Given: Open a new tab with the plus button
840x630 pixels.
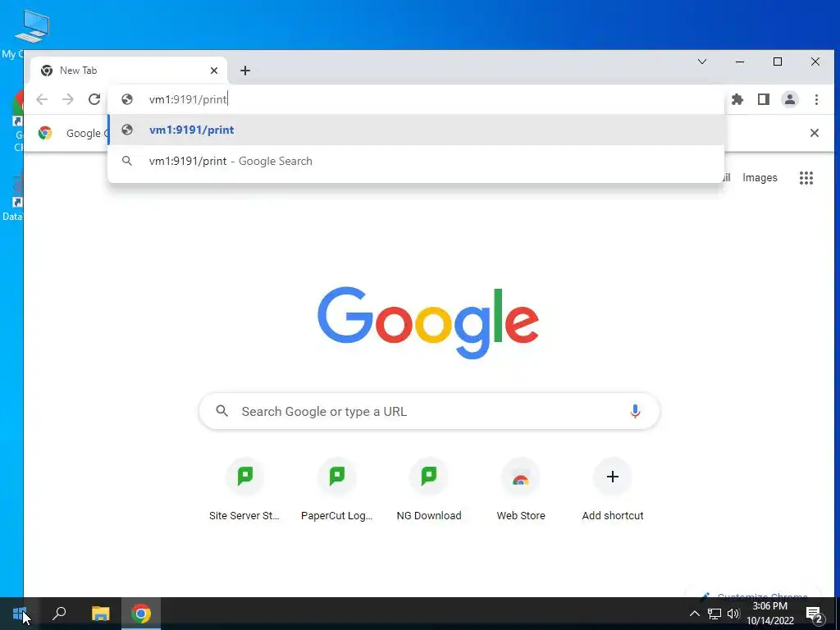Looking at the screenshot, I should click(x=245, y=71).
